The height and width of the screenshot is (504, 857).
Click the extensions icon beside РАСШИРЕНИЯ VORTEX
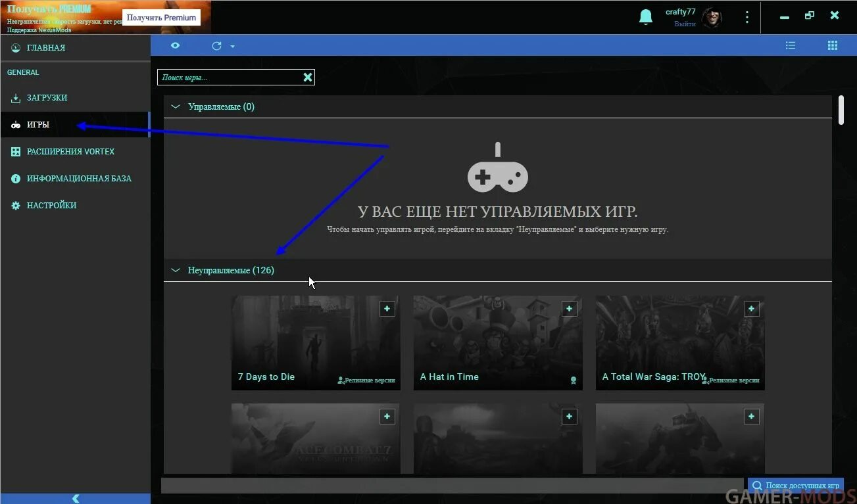point(16,152)
